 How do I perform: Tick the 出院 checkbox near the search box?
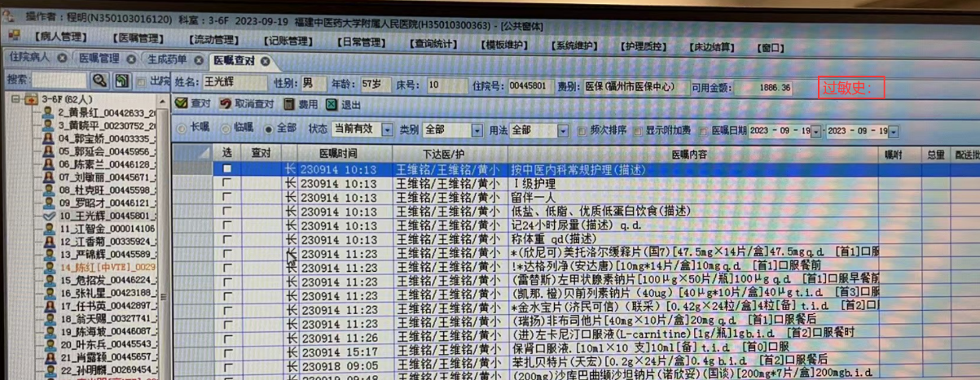tap(142, 81)
